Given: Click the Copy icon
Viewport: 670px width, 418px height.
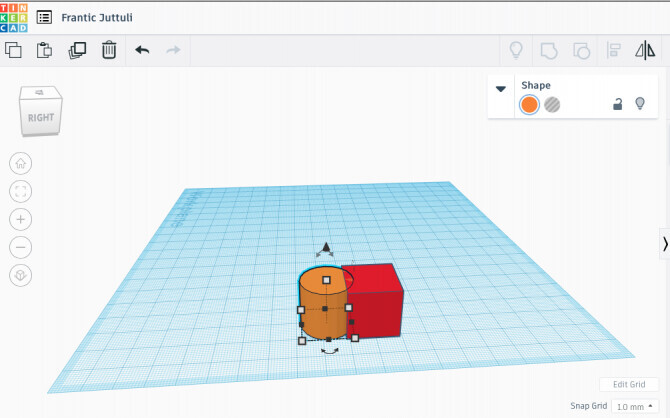Looking at the screenshot, I should point(13,50).
